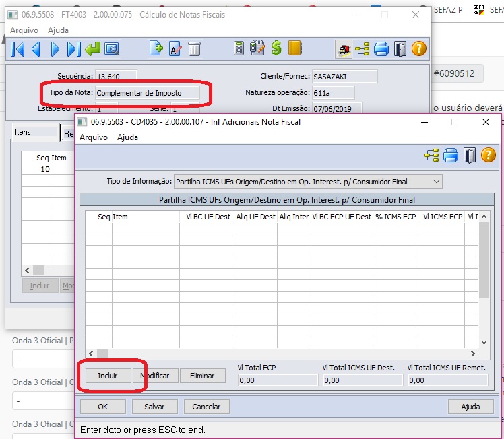504x439 pixels.
Task: Open Ajuda menu in Cálculo de Notas Fiscais
Action: coord(58,30)
